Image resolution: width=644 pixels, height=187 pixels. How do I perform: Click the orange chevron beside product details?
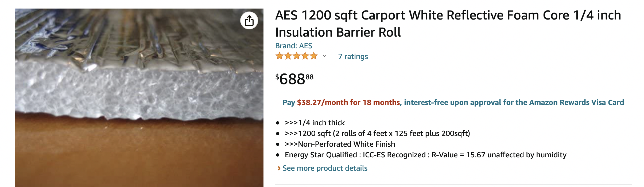[x=279, y=168]
